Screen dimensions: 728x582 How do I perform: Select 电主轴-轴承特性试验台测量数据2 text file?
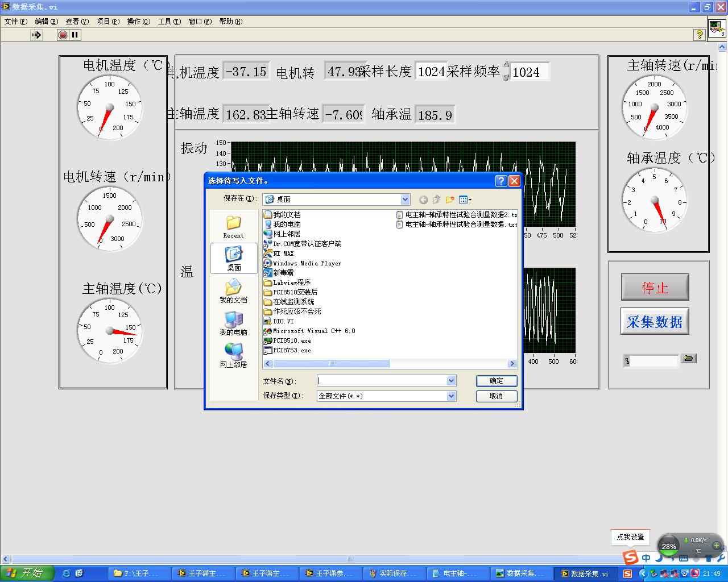(457, 215)
